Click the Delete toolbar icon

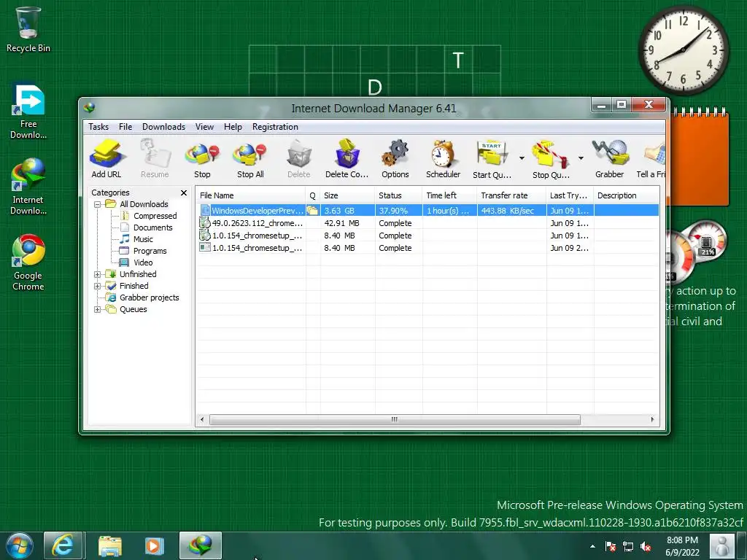point(298,159)
